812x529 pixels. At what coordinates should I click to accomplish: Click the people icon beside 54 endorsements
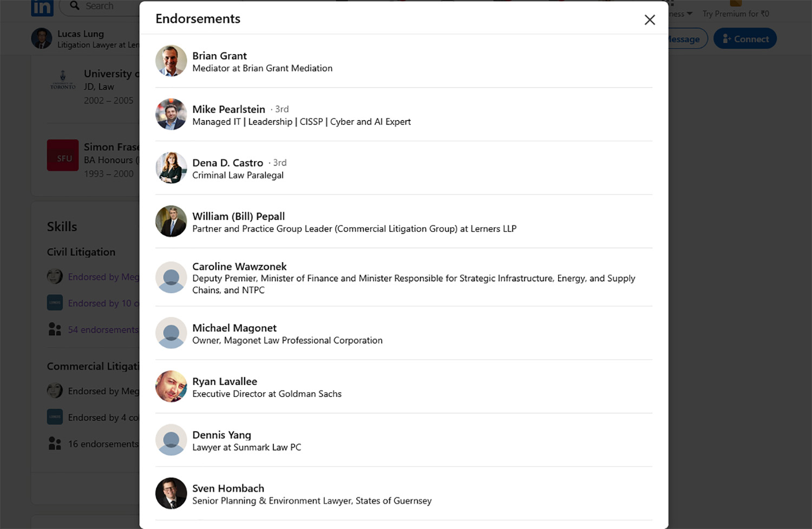[55, 329]
